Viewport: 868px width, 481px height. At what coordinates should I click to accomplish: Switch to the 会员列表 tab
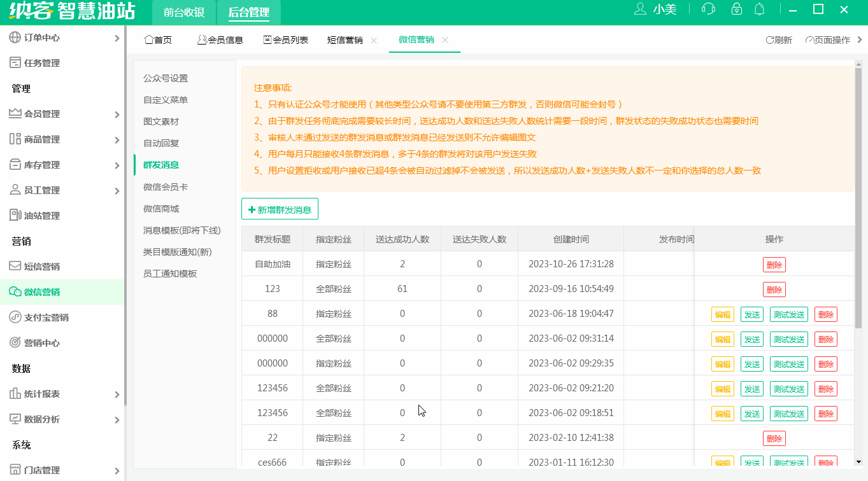(287, 39)
